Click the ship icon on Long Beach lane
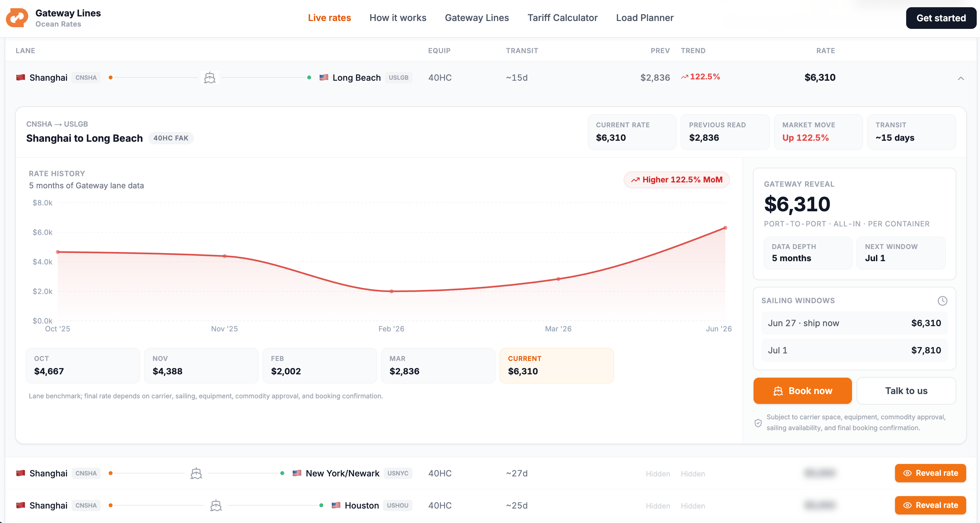Viewport: 980px width, 523px height. [x=210, y=77]
